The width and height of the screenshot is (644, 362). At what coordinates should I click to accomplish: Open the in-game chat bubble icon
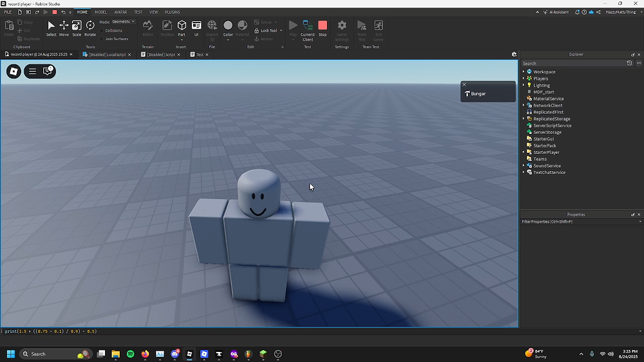pyautogui.click(x=48, y=71)
